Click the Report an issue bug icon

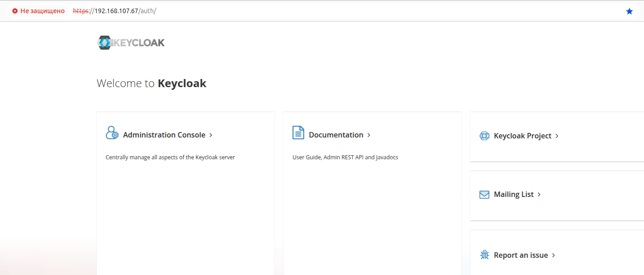[x=484, y=255]
